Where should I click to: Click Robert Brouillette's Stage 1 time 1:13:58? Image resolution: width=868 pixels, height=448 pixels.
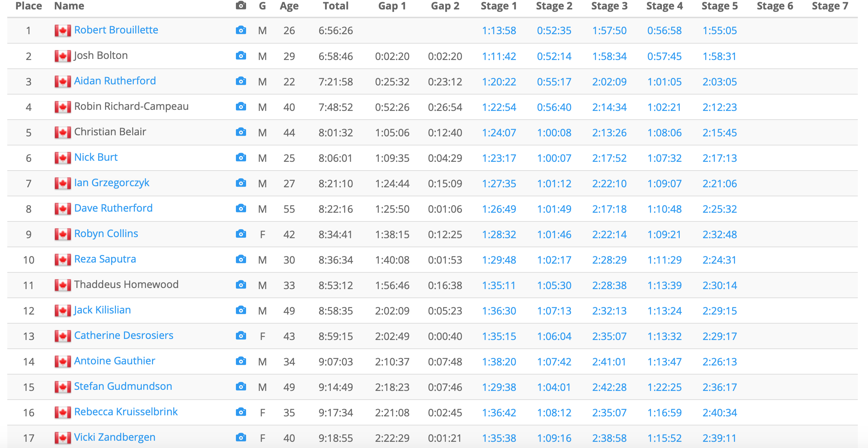tap(499, 31)
